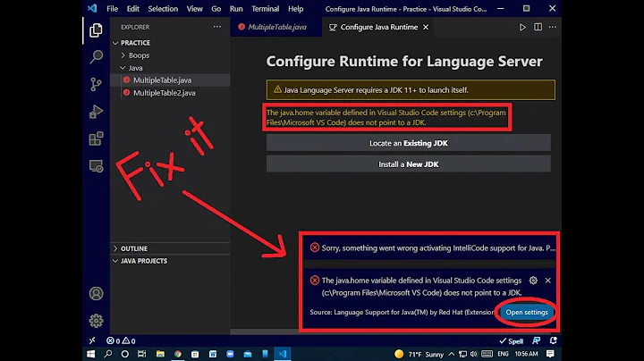Screen dimensions: 644x361
Task: Open Mail app from taskbar
Action: (x=248, y=354)
